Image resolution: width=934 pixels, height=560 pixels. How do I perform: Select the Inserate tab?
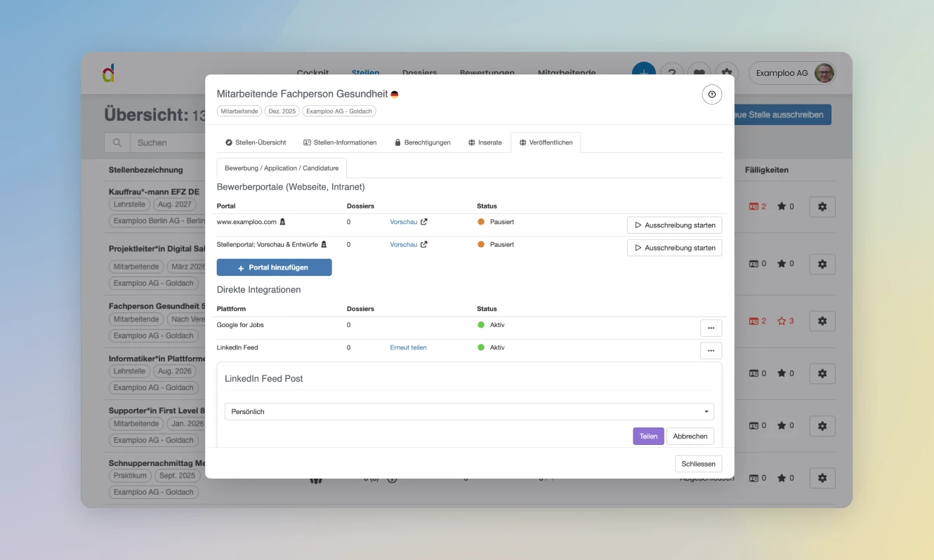(x=485, y=142)
